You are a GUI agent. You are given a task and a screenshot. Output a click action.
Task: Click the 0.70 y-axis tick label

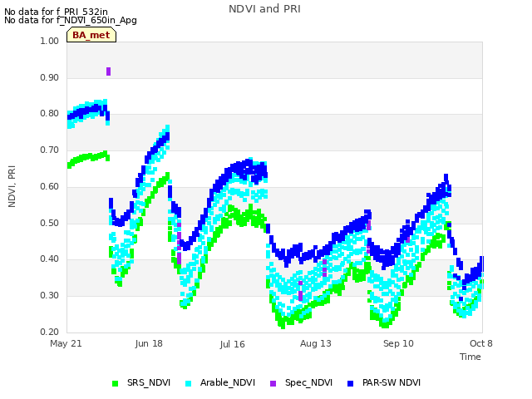click(x=50, y=150)
